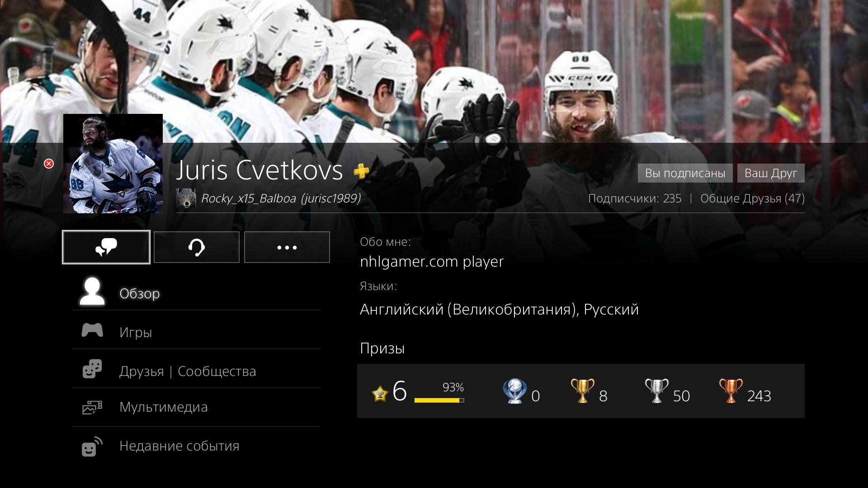Viewport: 868px width, 488px height.
Task: Click the red offline status icon
Action: point(49,164)
